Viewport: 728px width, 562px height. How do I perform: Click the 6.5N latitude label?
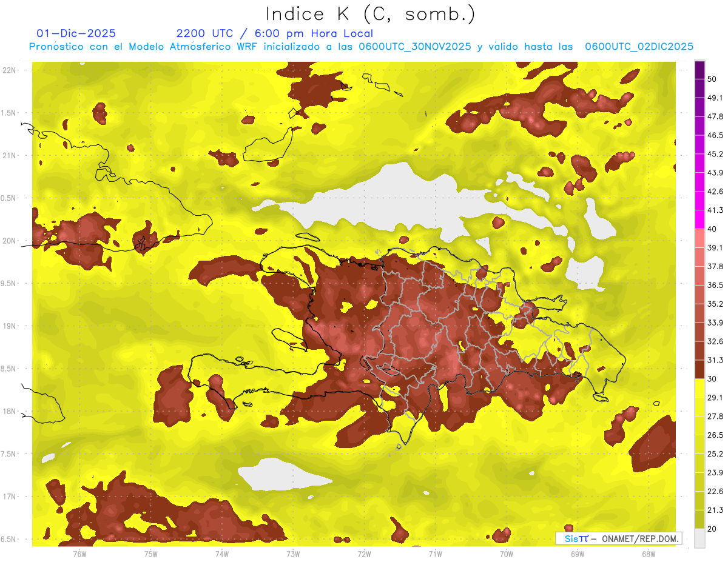(x=9, y=540)
